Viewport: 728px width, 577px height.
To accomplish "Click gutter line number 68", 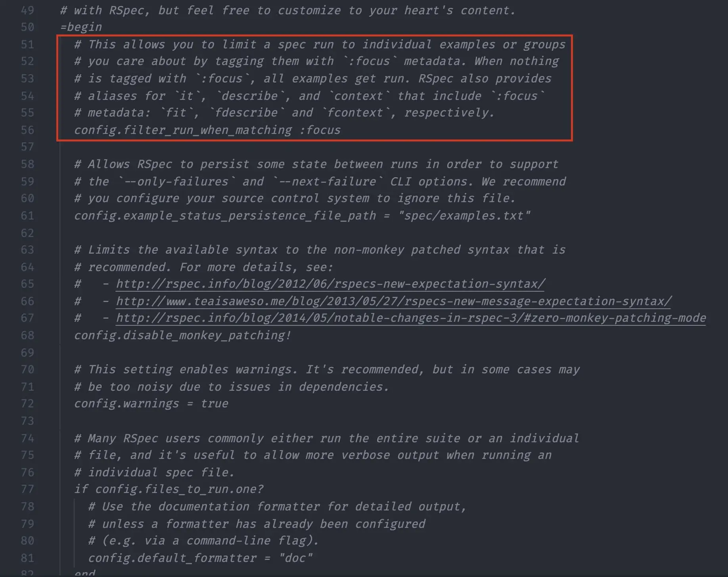I will (27, 335).
